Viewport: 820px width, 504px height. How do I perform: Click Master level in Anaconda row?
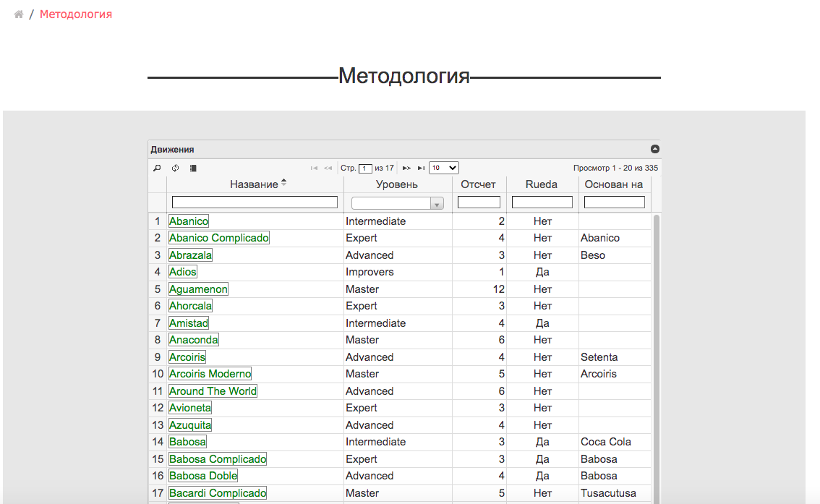click(362, 340)
